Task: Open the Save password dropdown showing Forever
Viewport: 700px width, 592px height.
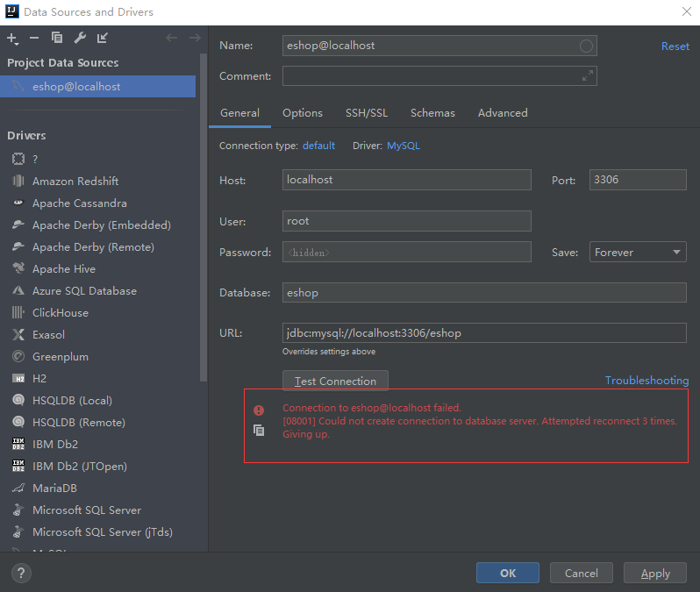Action: point(638,252)
